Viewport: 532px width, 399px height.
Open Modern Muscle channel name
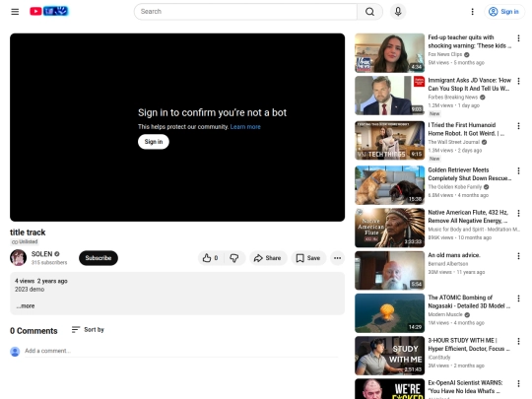click(445, 314)
